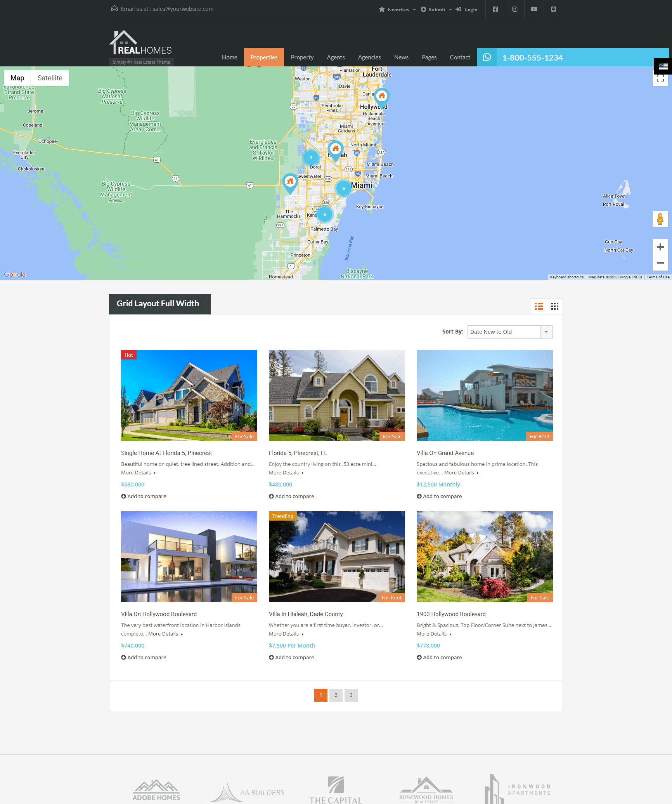
Task: Click map cluster marker showing 2
Action: 311,158
